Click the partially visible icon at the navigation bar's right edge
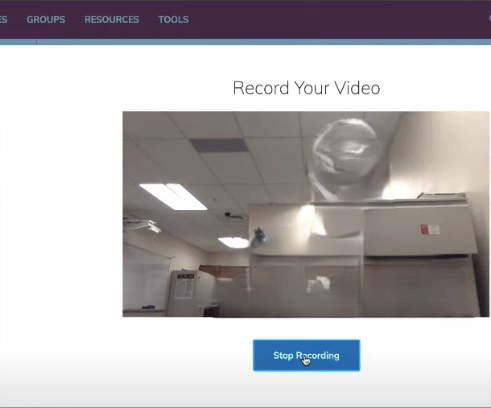The width and height of the screenshot is (491, 408). (490, 18)
